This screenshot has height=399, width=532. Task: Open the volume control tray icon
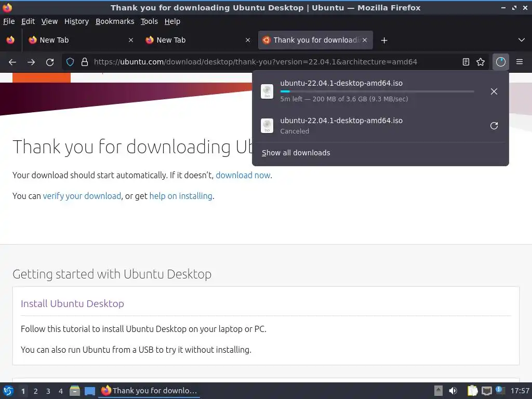tap(453, 391)
